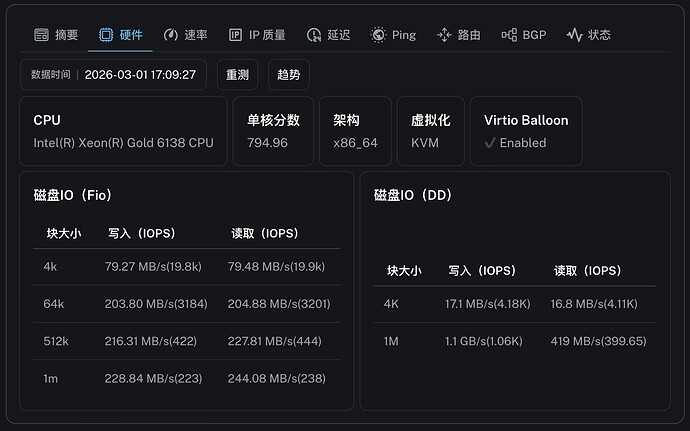690x431 pixels.
Task: Click the 重测 retest button
Action: pyautogui.click(x=238, y=75)
